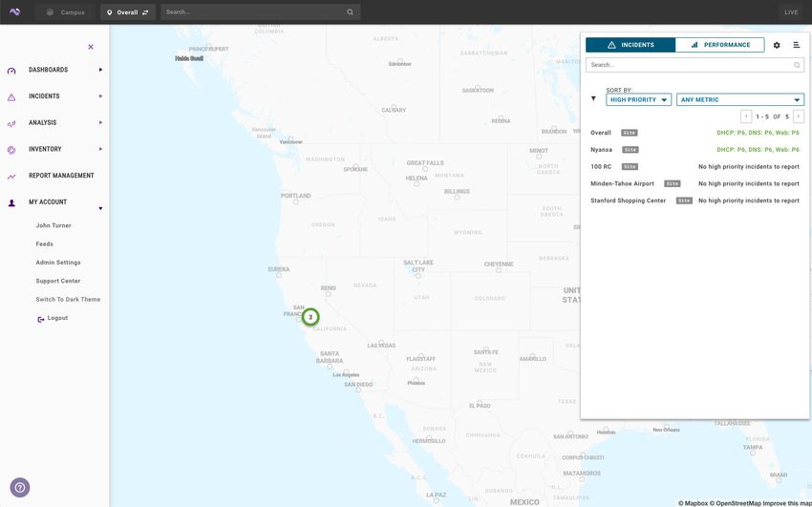Open Admin Settings link
The image size is (812, 507).
58,263
